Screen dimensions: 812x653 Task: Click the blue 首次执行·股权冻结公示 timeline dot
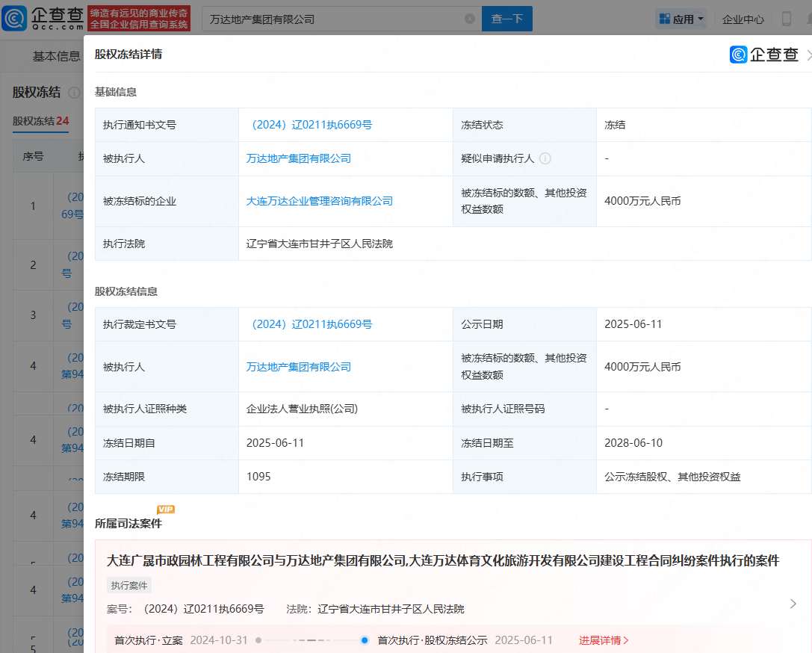pos(365,640)
